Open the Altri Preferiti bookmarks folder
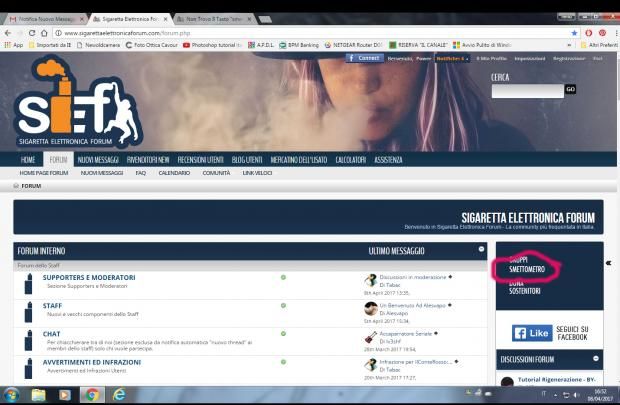The width and height of the screenshot is (620, 405). click(599, 45)
